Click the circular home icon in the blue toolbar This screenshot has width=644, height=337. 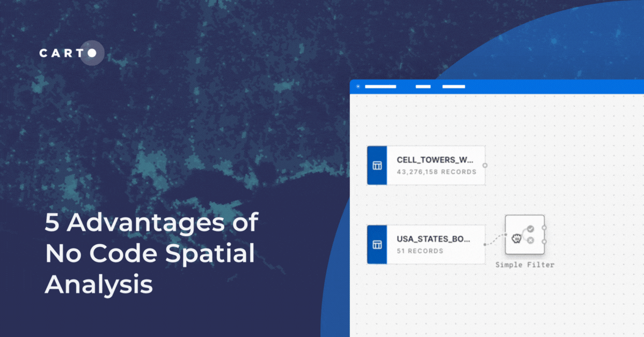pyautogui.click(x=357, y=85)
